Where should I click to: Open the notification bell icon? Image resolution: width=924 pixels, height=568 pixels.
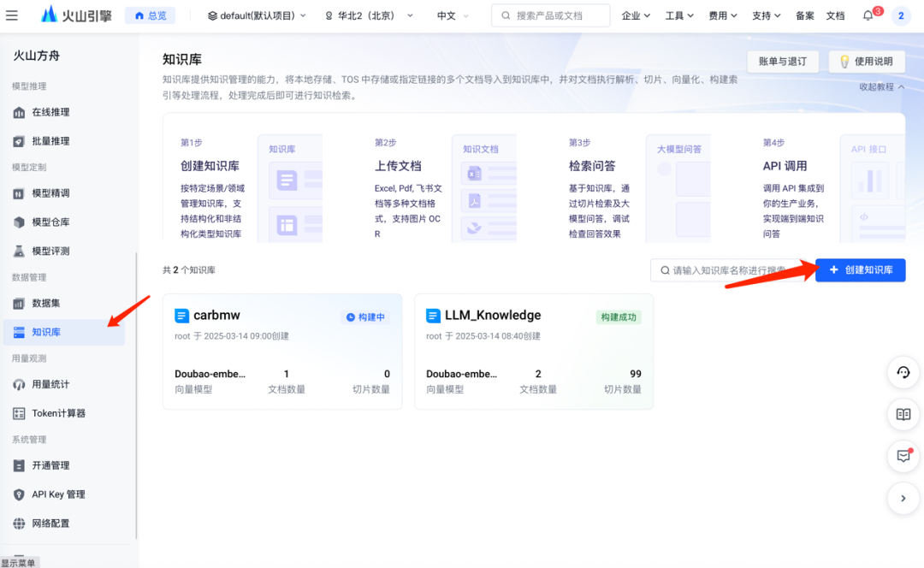point(868,16)
